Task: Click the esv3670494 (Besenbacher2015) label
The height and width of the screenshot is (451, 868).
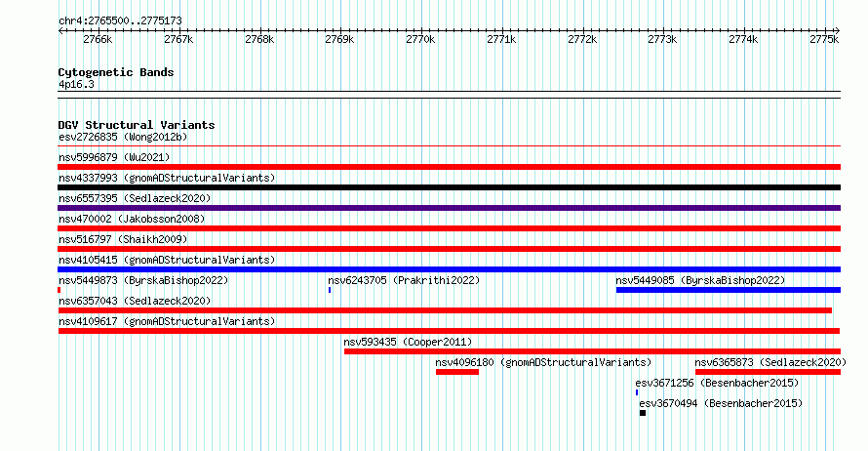Action: 721,403
